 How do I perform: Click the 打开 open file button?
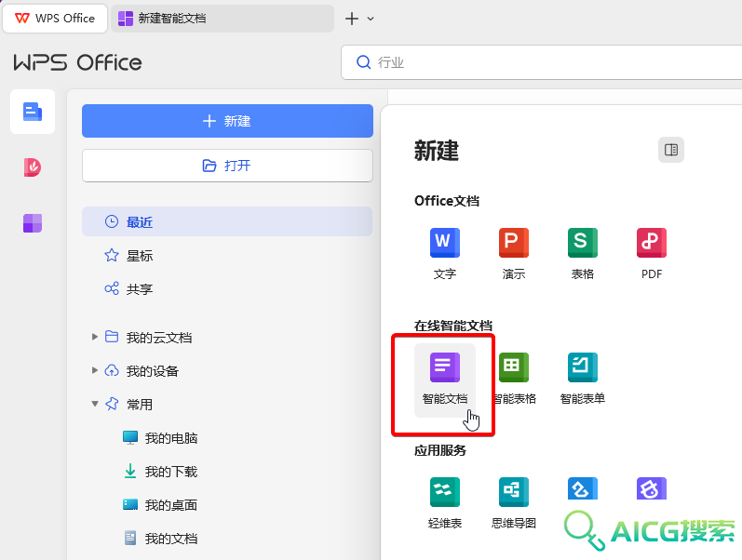pyautogui.click(x=227, y=166)
